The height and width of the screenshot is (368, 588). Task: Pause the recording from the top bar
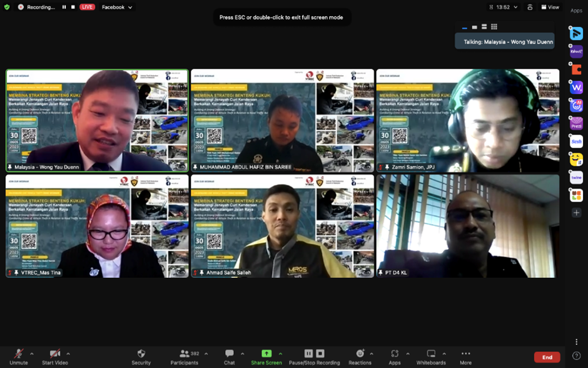[x=64, y=7]
